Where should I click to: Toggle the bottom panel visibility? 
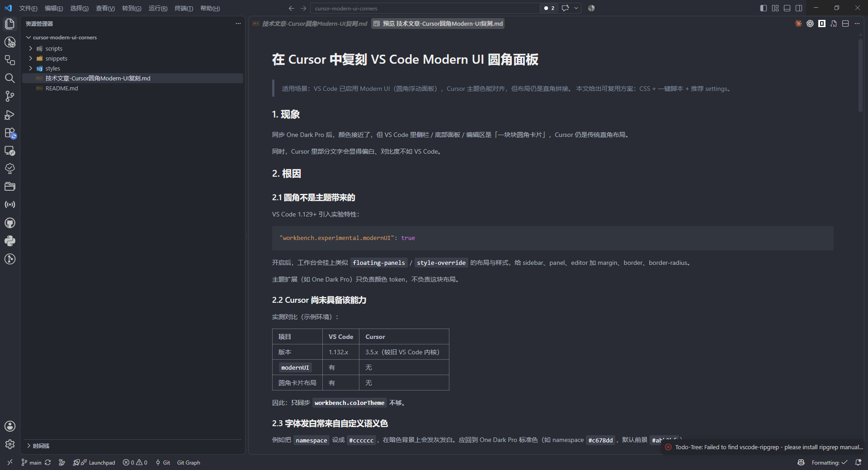(787, 8)
